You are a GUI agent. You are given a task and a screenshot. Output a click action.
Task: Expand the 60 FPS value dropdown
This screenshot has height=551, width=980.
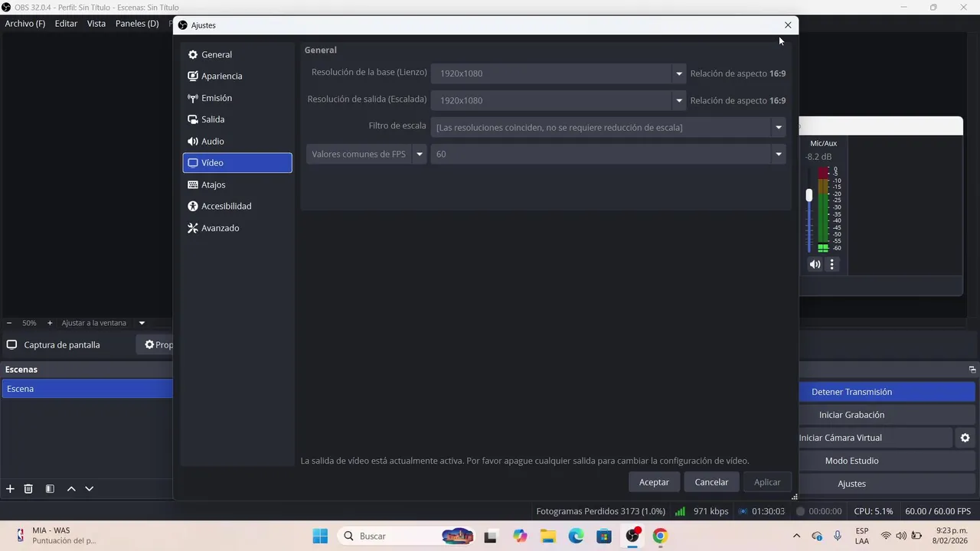779,154
